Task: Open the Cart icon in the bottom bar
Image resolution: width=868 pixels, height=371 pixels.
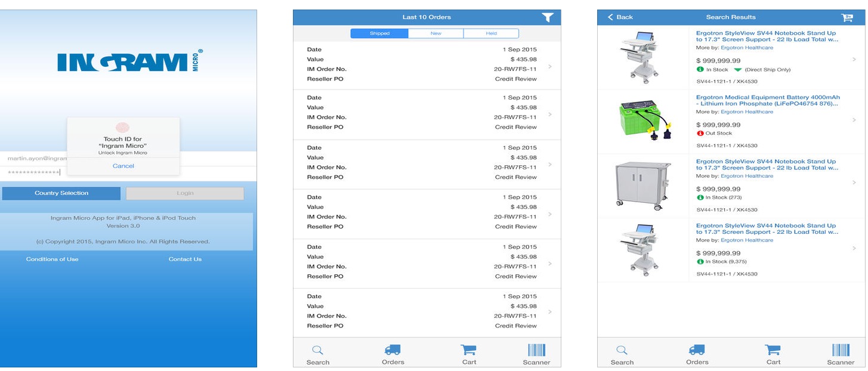Action: coord(468,351)
